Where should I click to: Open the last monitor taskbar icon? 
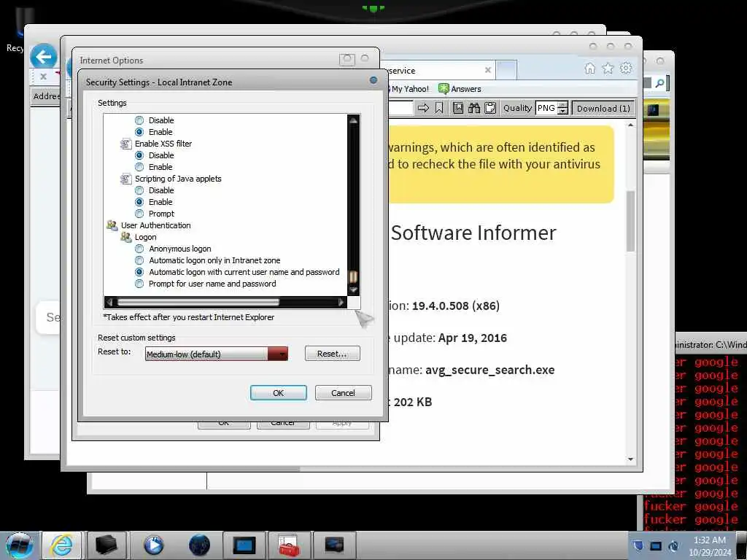click(x=334, y=545)
